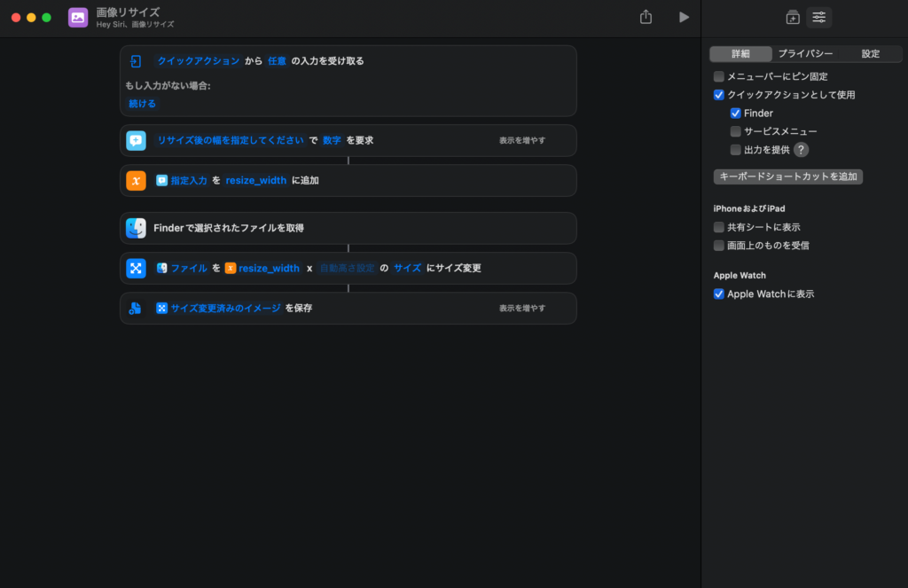Image resolution: width=908 pixels, height=588 pixels.
Task: Click the 自動高さ設定 height field
Action: 348,268
